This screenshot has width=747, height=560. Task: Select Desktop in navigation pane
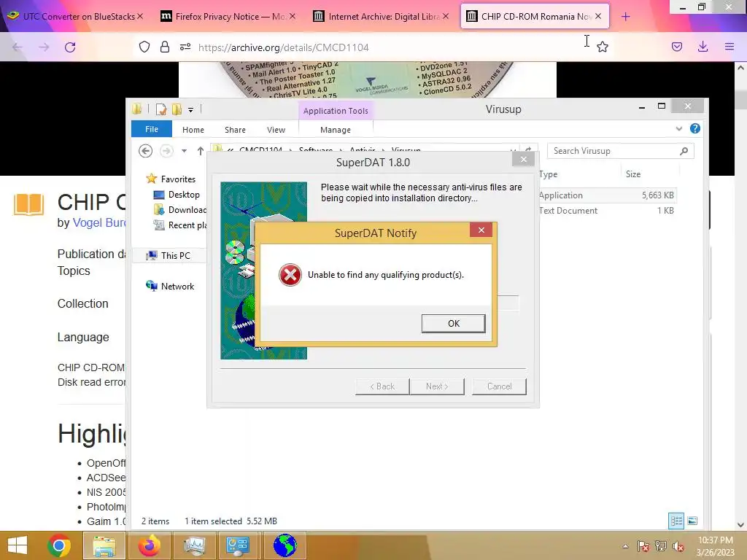(x=177, y=194)
